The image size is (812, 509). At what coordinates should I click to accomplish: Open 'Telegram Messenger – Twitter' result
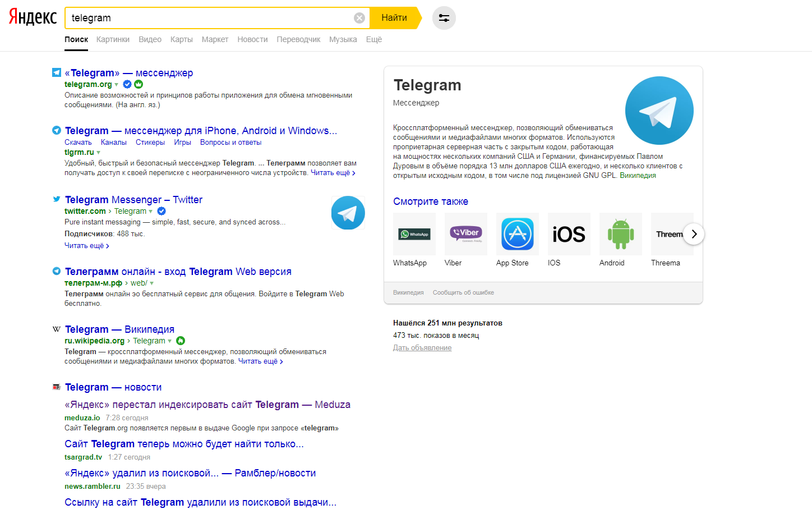coord(133,200)
